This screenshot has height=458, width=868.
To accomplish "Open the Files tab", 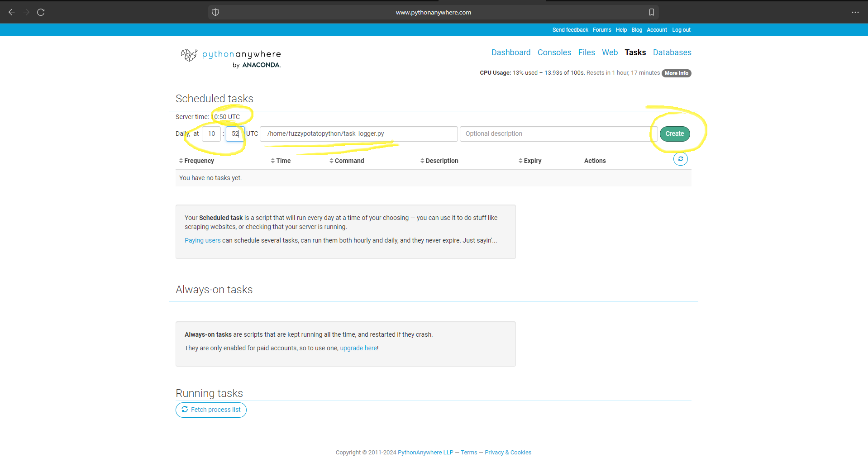I will [x=587, y=52].
